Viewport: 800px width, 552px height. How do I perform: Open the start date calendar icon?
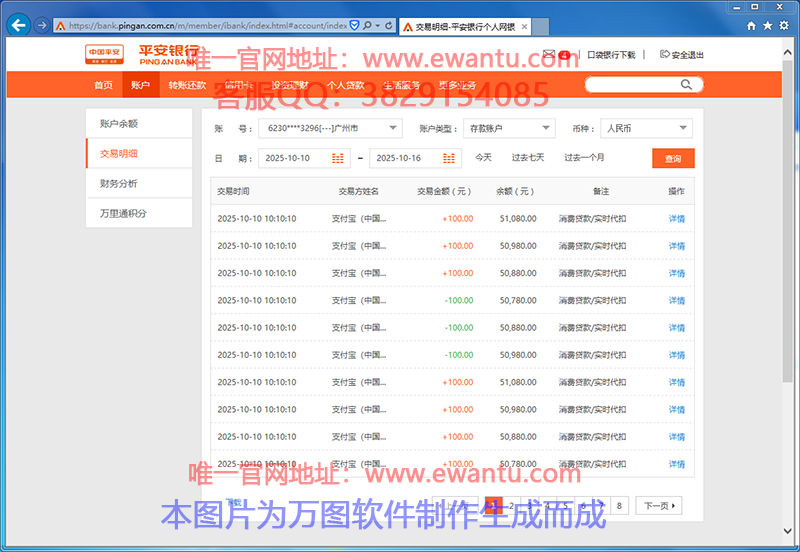[338, 158]
